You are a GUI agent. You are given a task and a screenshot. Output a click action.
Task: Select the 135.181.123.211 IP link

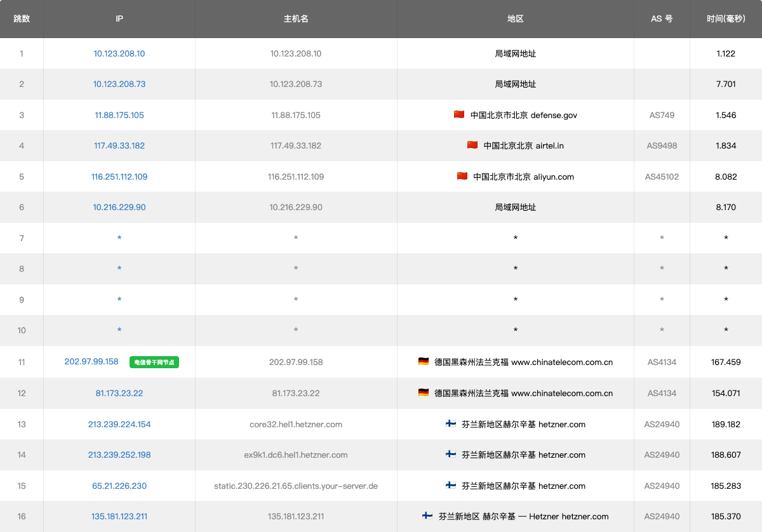119,516
